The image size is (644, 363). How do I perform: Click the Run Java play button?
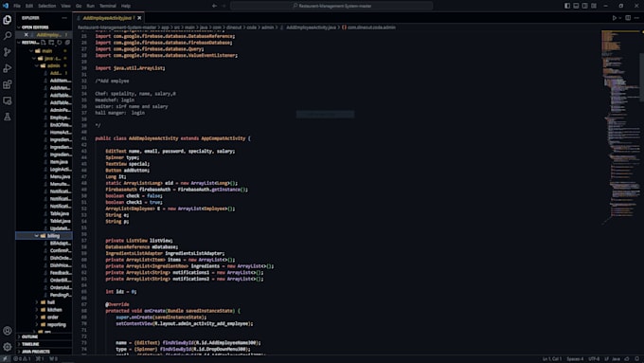(615, 18)
